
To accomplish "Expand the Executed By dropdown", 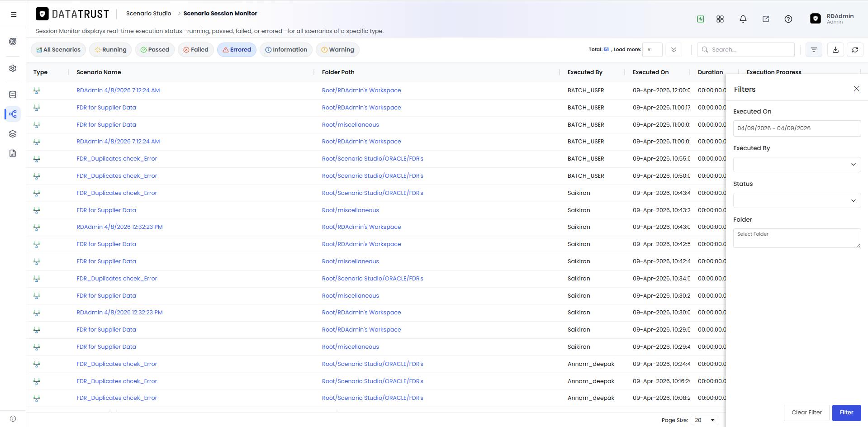I will coord(797,165).
